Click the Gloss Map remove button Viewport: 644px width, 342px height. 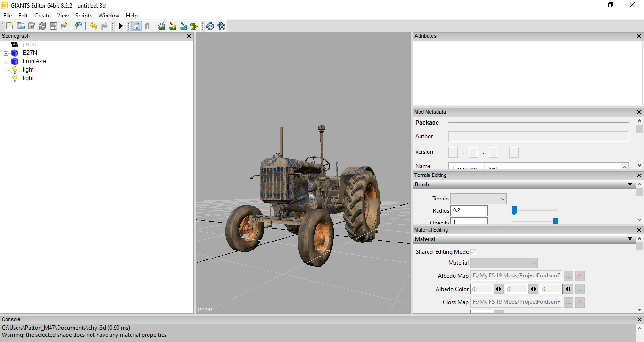[579, 302]
